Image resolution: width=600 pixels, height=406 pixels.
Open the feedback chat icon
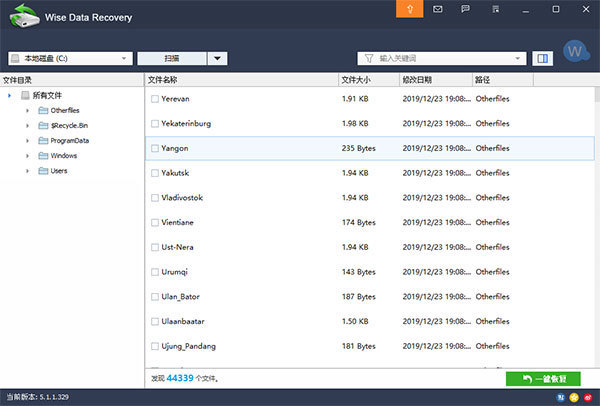coord(465,9)
